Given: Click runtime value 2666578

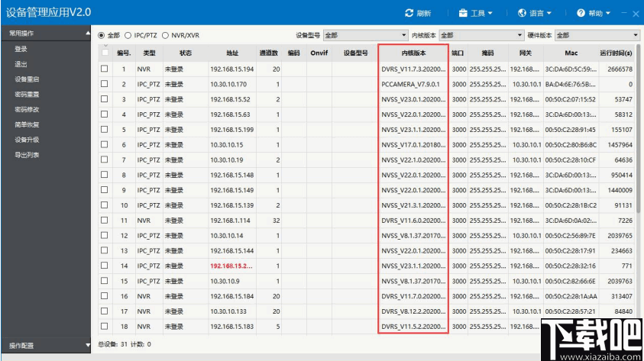Looking at the screenshot, I should [620, 69].
